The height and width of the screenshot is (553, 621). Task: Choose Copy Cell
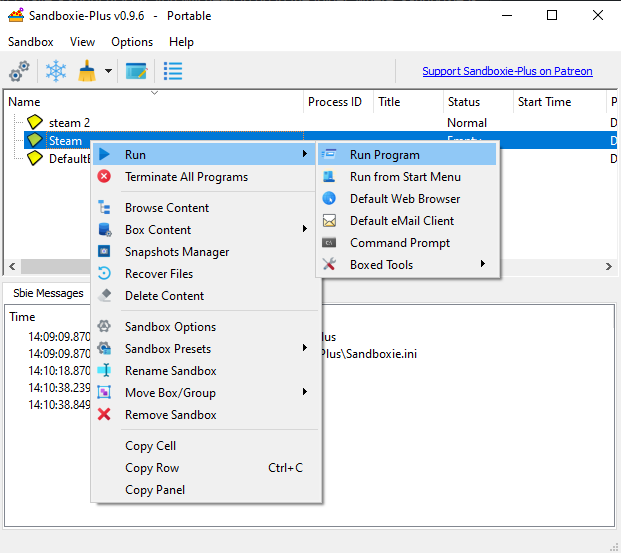point(206,446)
